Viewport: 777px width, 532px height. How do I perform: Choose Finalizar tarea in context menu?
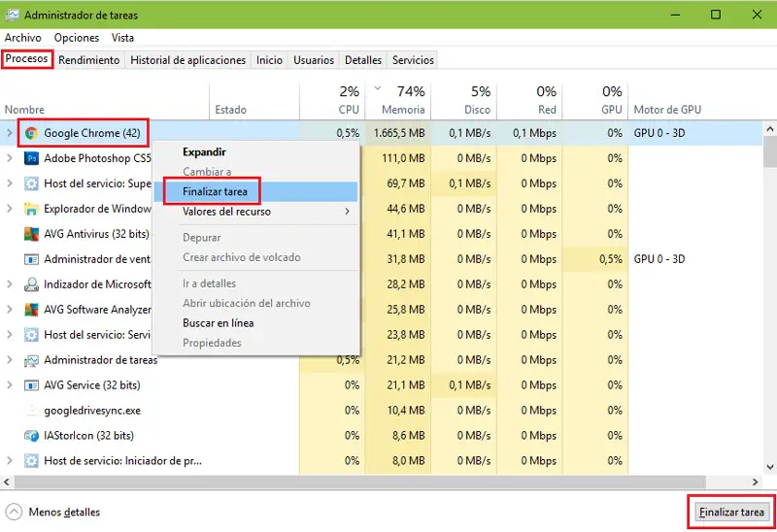(255, 191)
